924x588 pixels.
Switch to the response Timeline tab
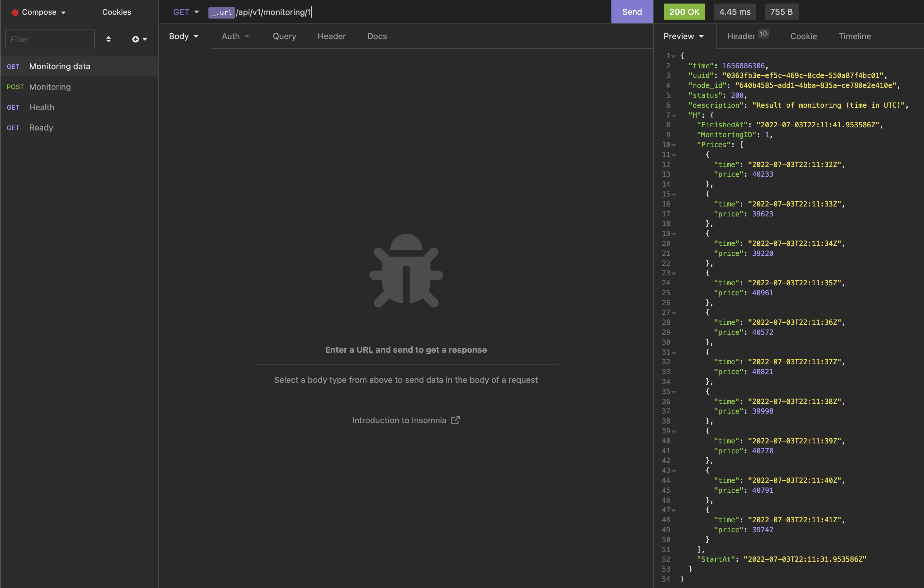(854, 36)
